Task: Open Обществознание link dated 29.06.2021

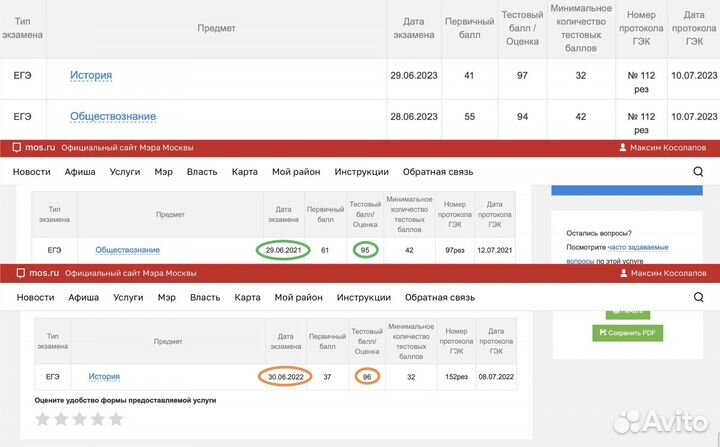Action: tap(128, 250)
